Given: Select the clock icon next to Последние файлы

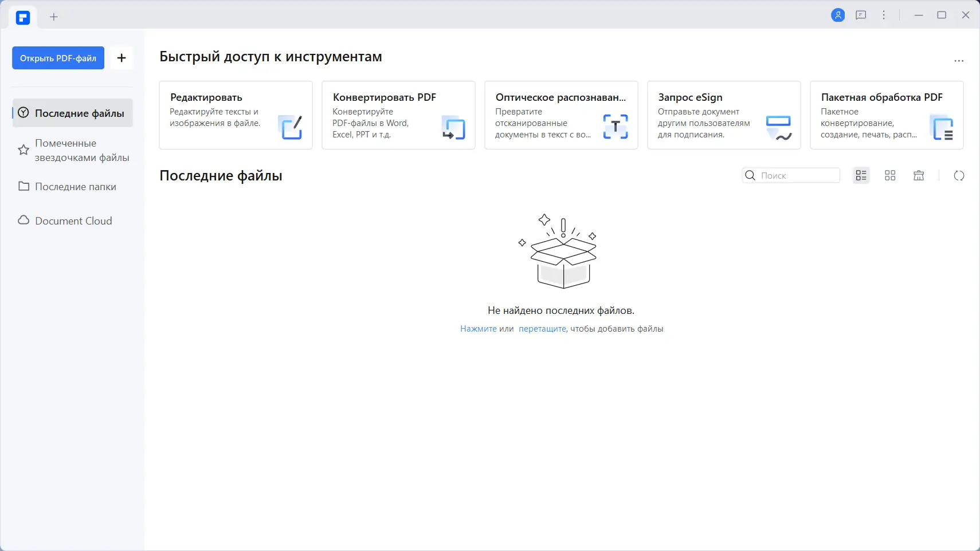Looking at the screenshot, I should tap(23, 113).
